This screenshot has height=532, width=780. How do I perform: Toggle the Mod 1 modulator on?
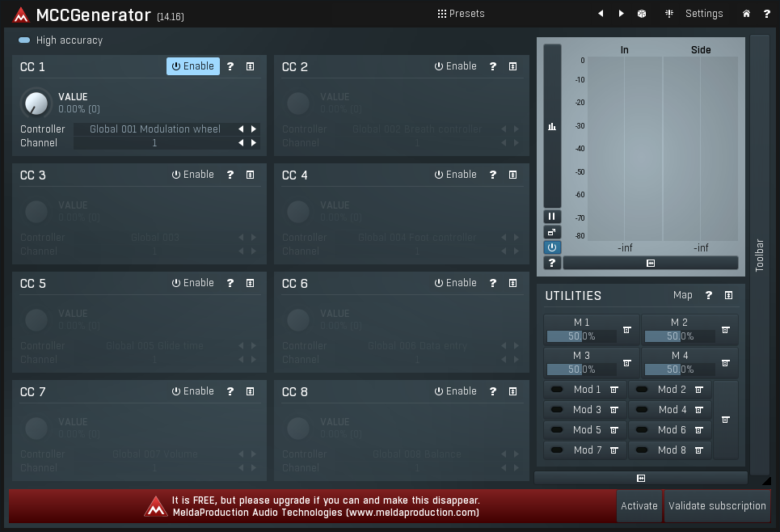pos(557,390)
